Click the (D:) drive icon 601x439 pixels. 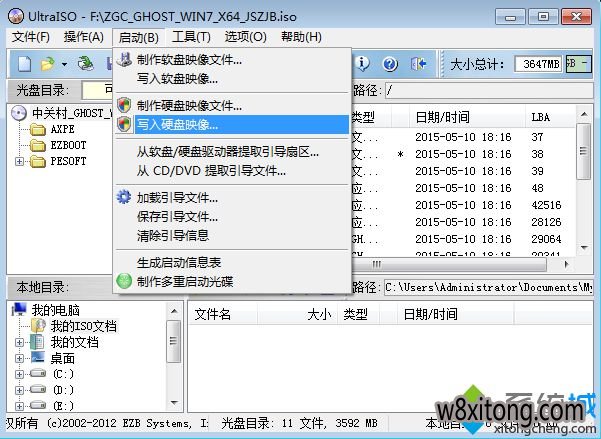click(38, 389)
